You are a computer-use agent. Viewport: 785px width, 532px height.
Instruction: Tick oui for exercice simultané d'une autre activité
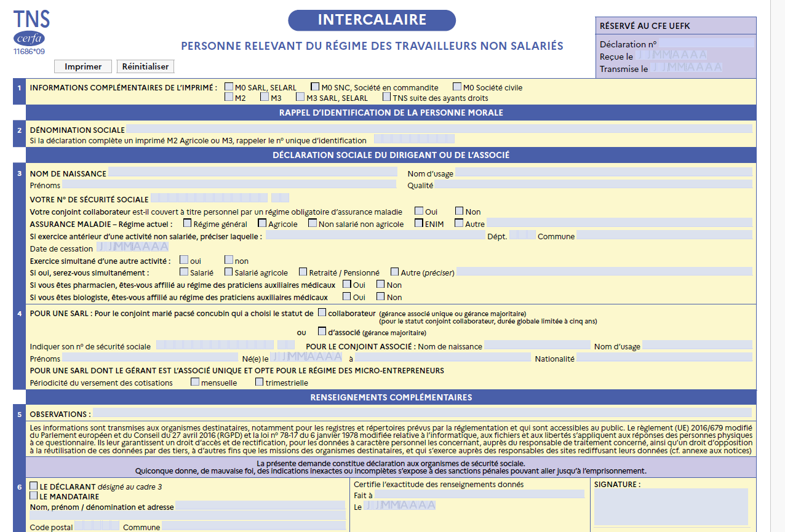point(183,260)
